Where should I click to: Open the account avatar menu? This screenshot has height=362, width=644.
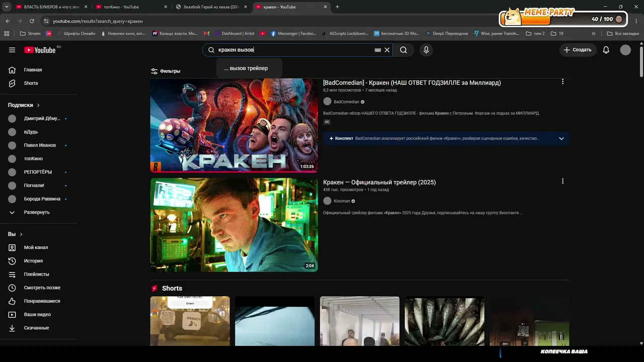(625, 50)
